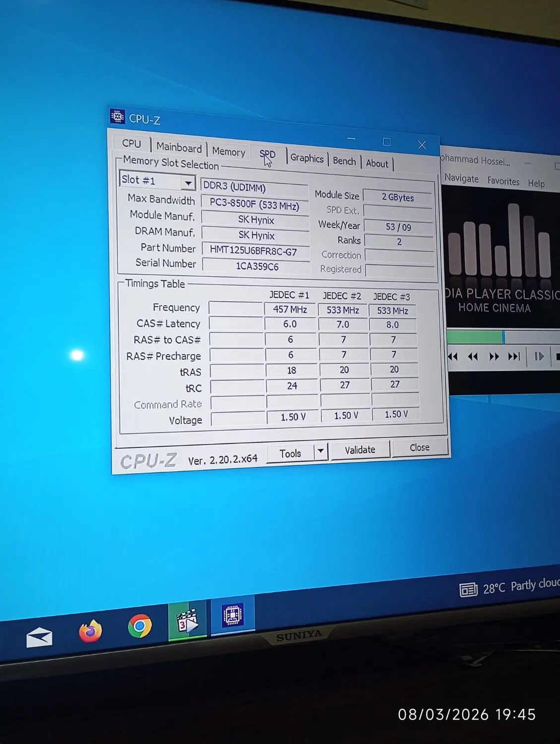The image size is (560, 744).
Task: Open the Tools dropdown arrow
Action: pyautogui.click(x=321, y=451)
